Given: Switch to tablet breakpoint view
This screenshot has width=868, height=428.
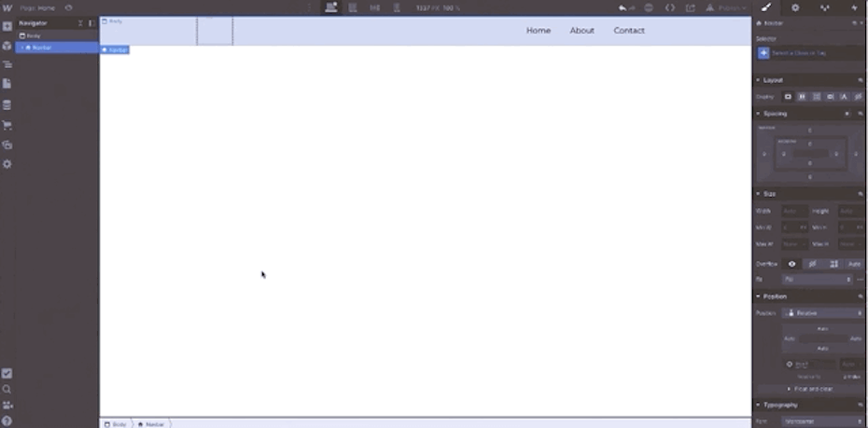Looking at the screenshot, I should pyautogui.click(x=352, y=7).
